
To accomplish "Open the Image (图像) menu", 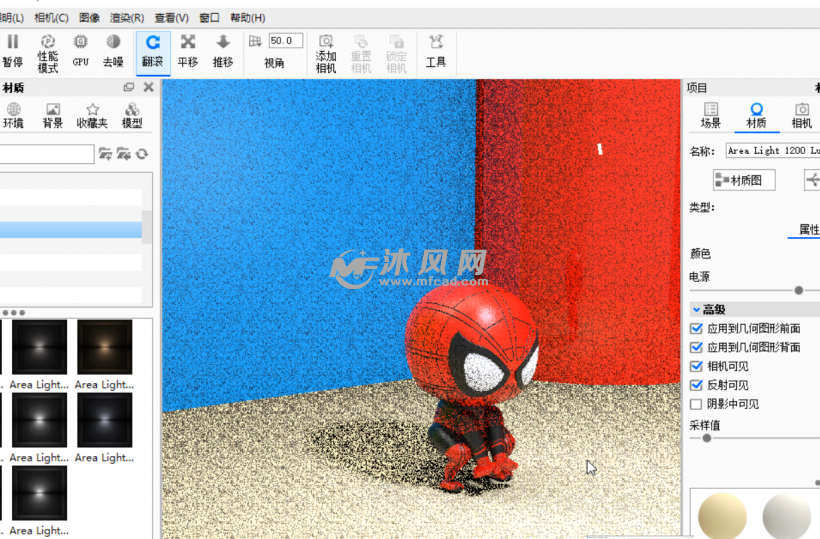I will coord(89,18).
